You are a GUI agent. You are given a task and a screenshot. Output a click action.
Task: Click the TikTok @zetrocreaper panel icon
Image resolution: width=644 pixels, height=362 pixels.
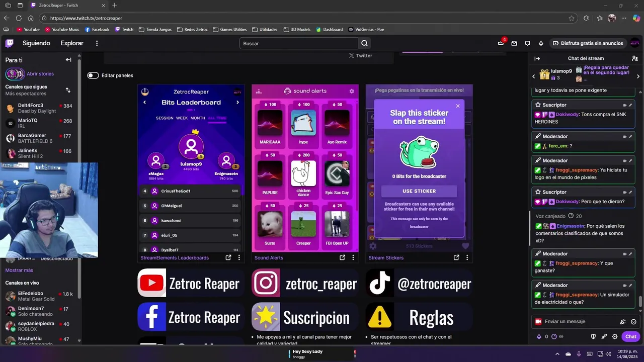[380, 283]
